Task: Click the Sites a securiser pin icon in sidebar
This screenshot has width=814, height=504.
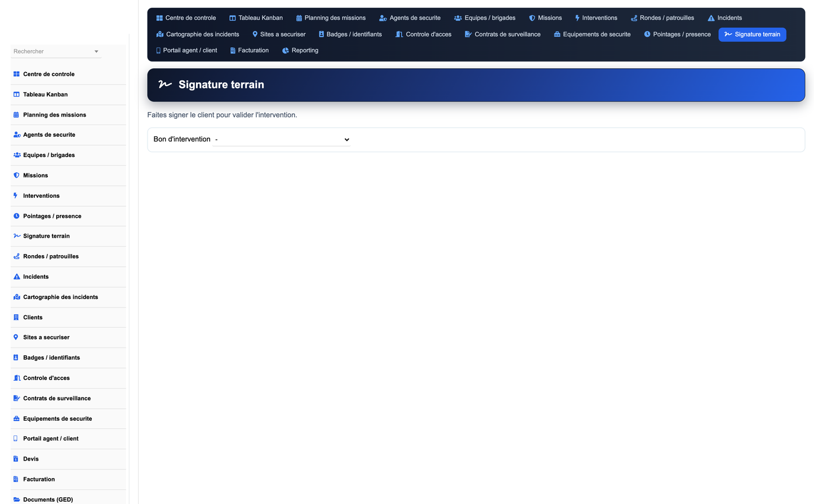Action: [16, 337]
